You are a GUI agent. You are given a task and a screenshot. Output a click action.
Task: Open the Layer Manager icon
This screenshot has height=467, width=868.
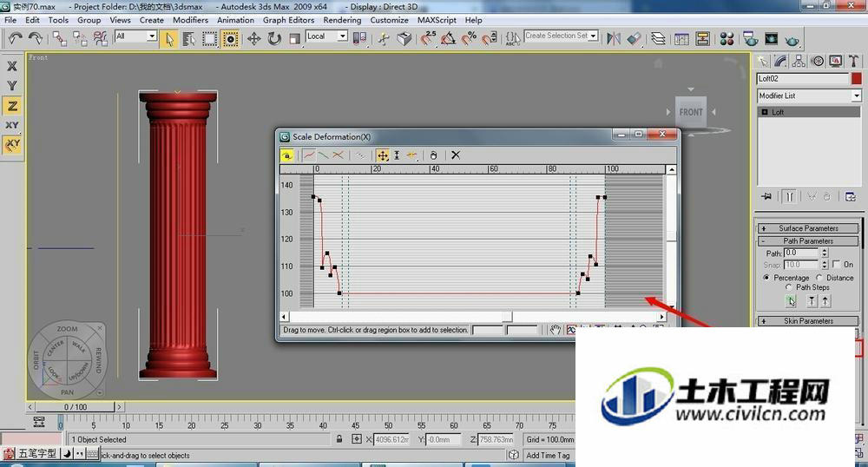click(658, 38)
